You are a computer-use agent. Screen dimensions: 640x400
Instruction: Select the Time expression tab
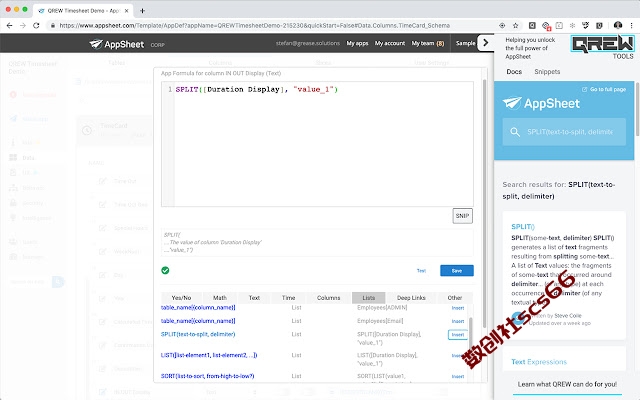(288, 298)
